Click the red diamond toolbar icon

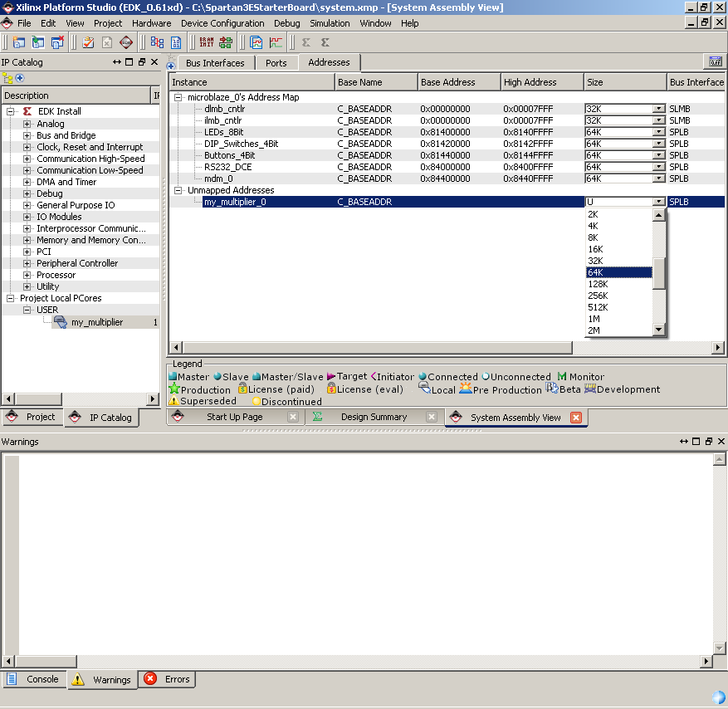(x=126, y=42)
